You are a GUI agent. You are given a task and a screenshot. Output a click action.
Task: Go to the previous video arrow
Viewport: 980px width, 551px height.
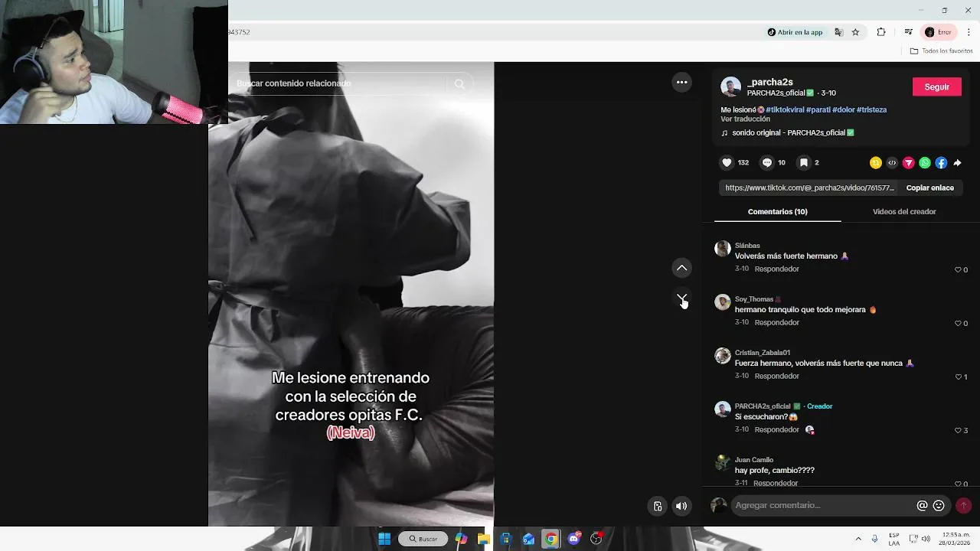[x=681, y=268]
